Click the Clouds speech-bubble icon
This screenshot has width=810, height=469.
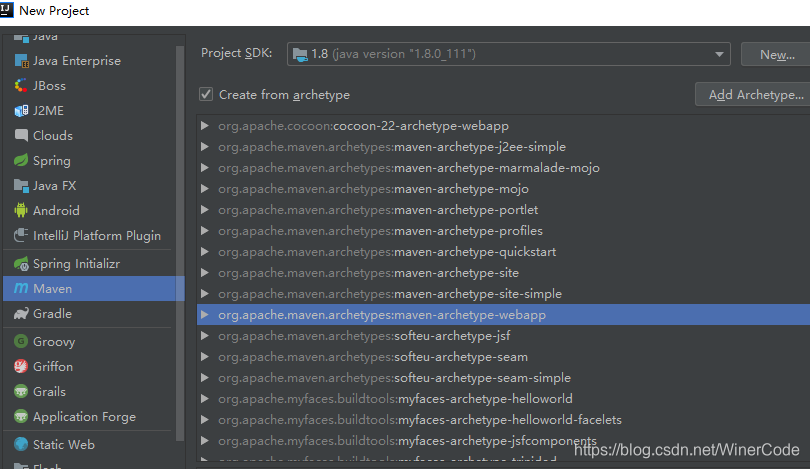point(21,135)
